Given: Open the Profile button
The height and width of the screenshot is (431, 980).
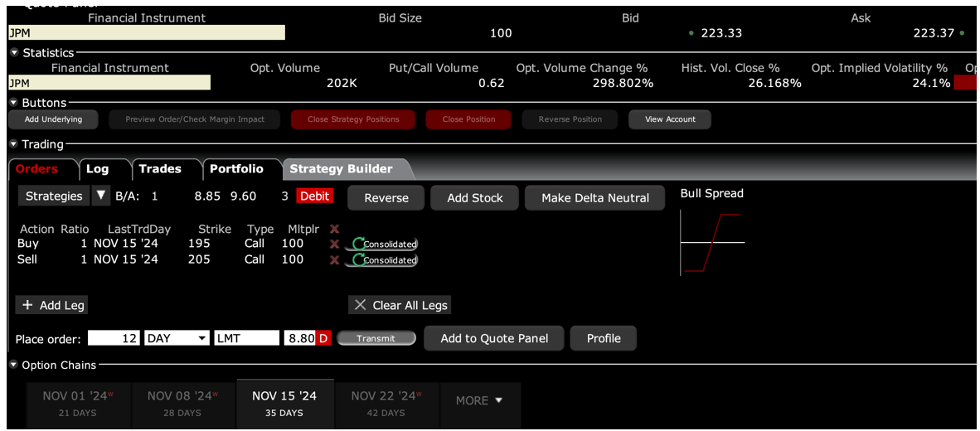Looking at the screenshot, I should coord(604,338).
